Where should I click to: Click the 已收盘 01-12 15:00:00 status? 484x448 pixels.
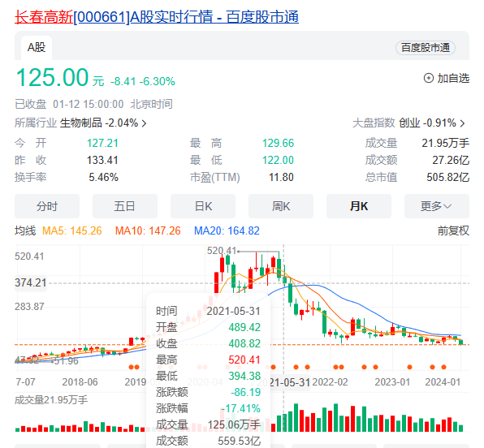69,104
